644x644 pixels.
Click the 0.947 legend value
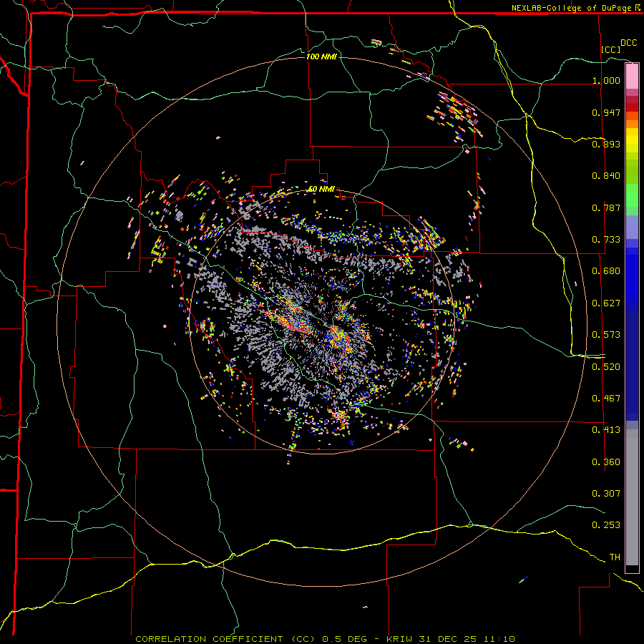(606, 112)
